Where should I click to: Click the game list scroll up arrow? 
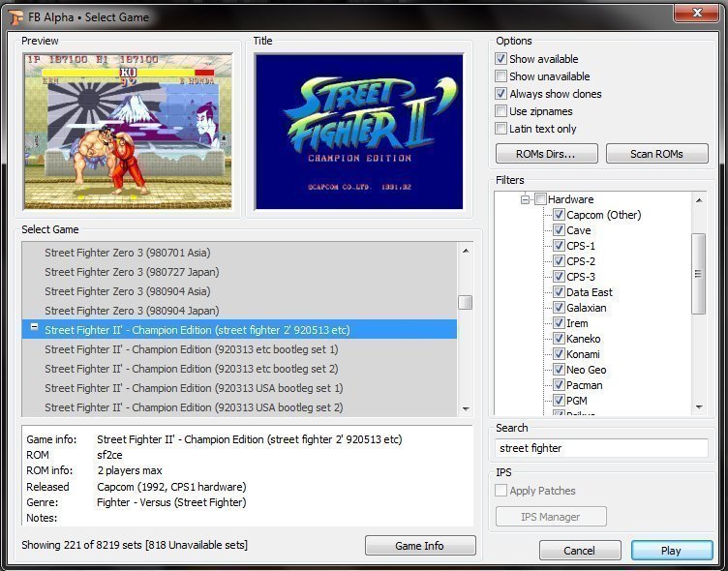(466, 251)
